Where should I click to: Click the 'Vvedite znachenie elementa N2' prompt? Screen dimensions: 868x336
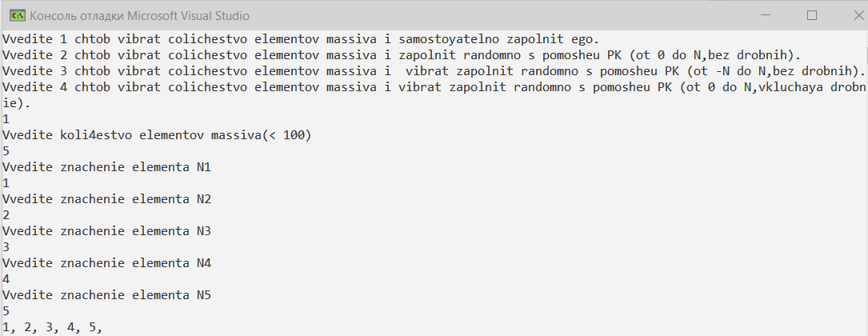tap(107, 200)
